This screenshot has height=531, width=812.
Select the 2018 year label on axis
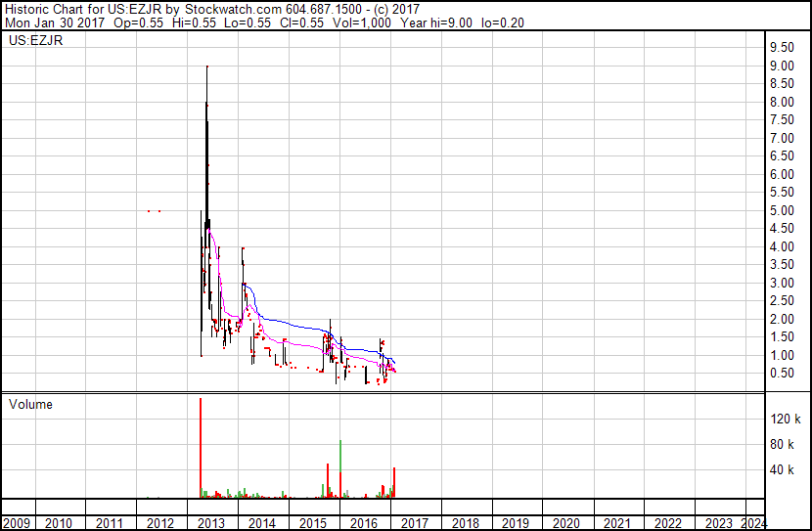tap(465, 523)
